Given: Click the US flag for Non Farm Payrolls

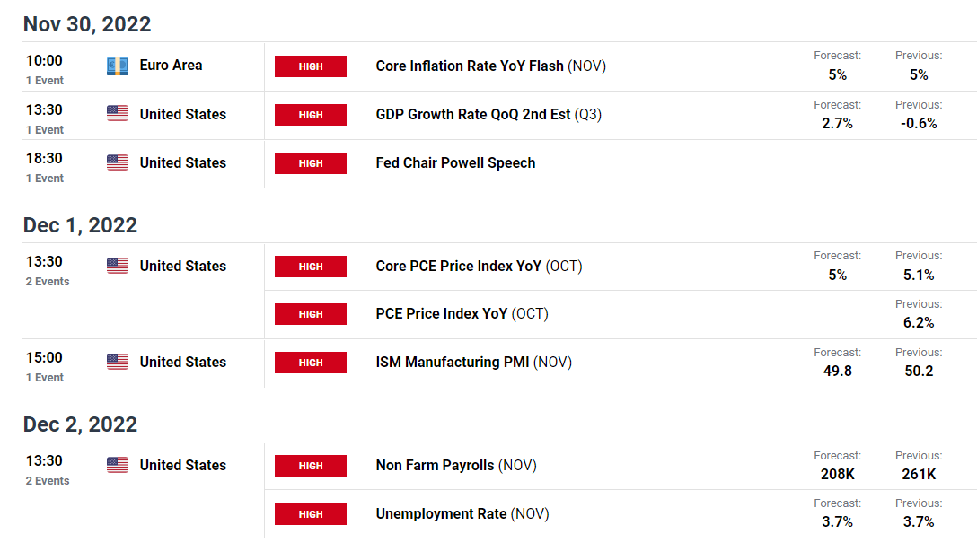Looking at the screenshot, I should coord(117,465).
